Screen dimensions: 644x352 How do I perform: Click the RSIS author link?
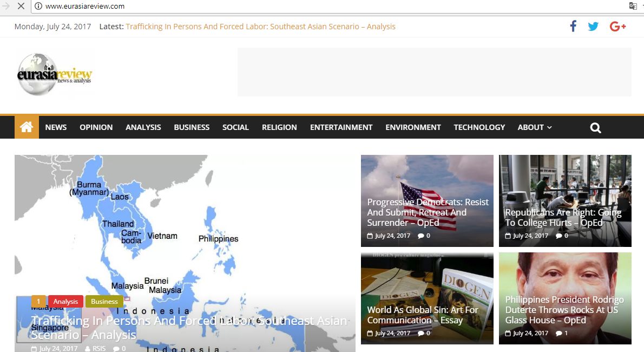point(99,348)
